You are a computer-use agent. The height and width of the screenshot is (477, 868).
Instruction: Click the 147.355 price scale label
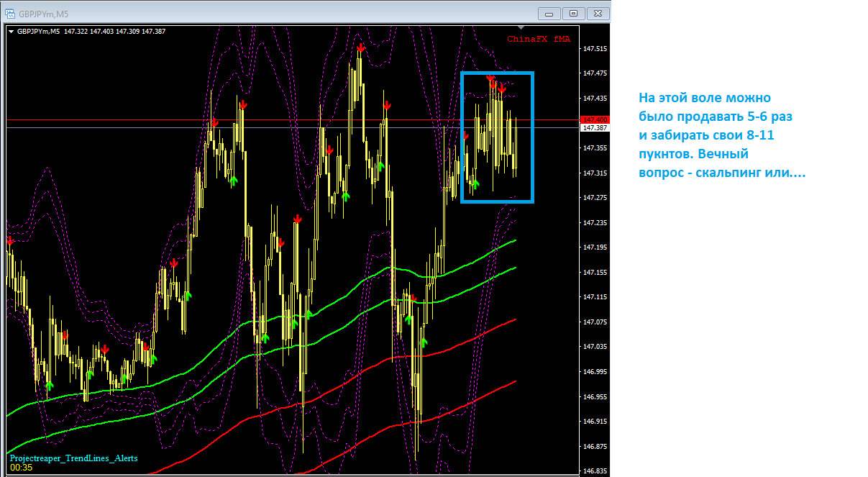(595, 148)
